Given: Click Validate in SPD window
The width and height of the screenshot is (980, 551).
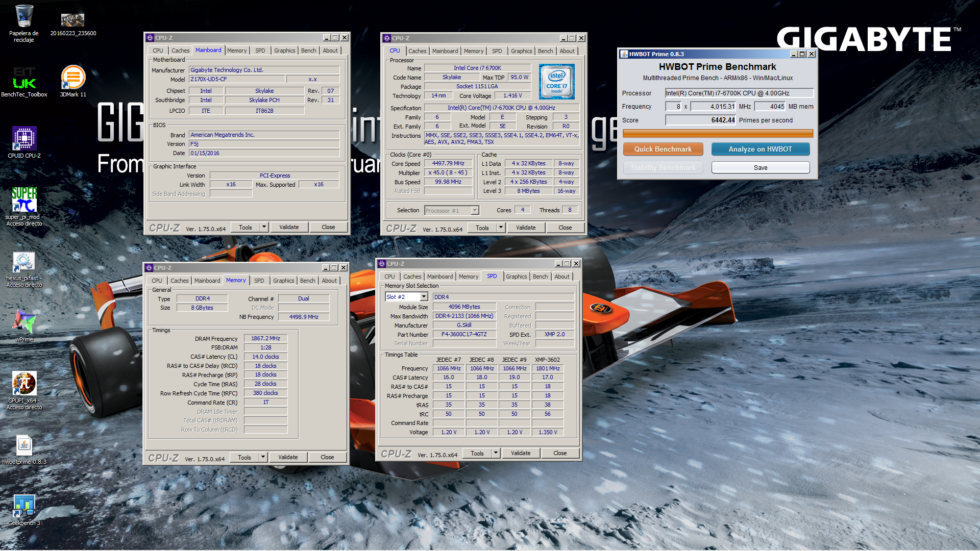Looking at the screenshot, I should click(x=521, y=453).
